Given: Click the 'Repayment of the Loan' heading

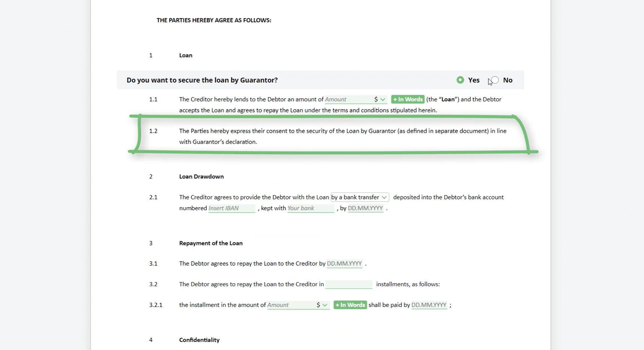Looking at the screenshot, I should click(x=211, y=243).
